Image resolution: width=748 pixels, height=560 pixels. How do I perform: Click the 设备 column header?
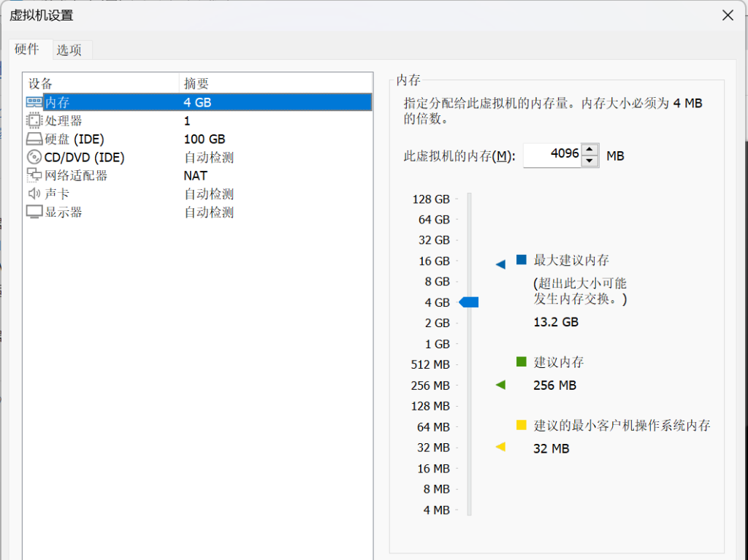click(101, 83)
